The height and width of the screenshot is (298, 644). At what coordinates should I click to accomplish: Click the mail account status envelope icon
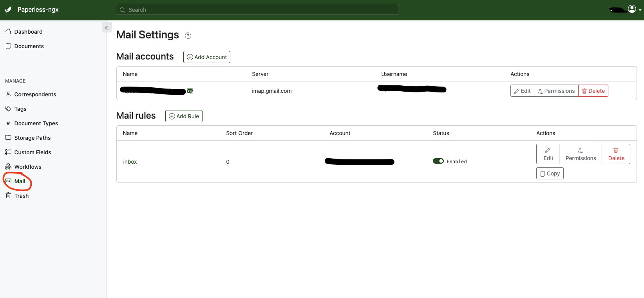pyautogui.click(x=190, y=91)
